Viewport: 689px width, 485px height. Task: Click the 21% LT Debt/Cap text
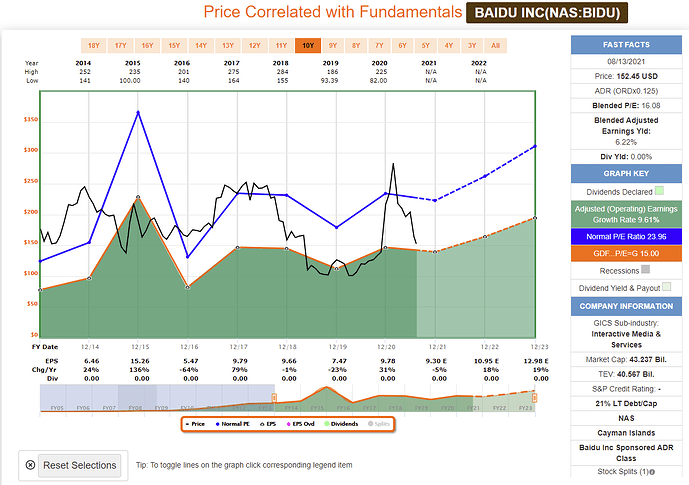[x=626, y=403]
